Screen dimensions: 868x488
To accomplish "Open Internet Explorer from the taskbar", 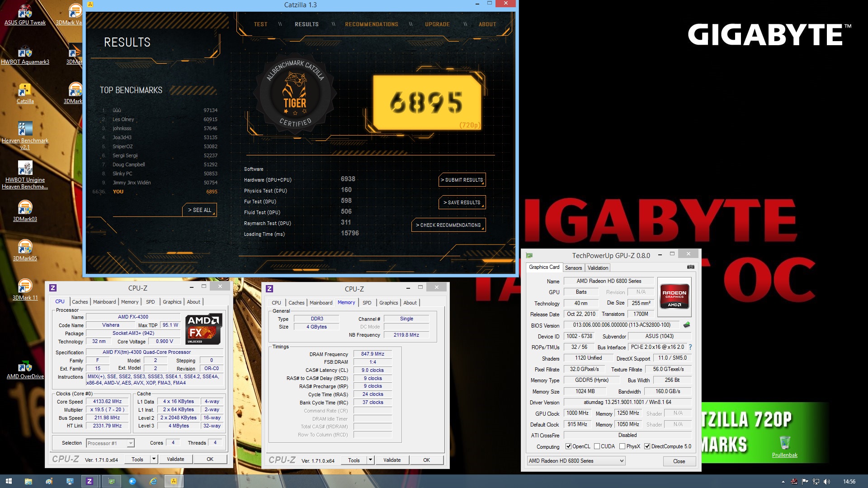I will pyautogui.click(x=153, y=481).
